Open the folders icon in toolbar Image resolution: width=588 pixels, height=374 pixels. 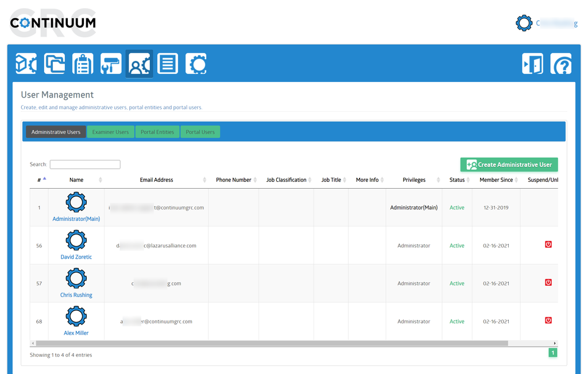coord(55,64)
